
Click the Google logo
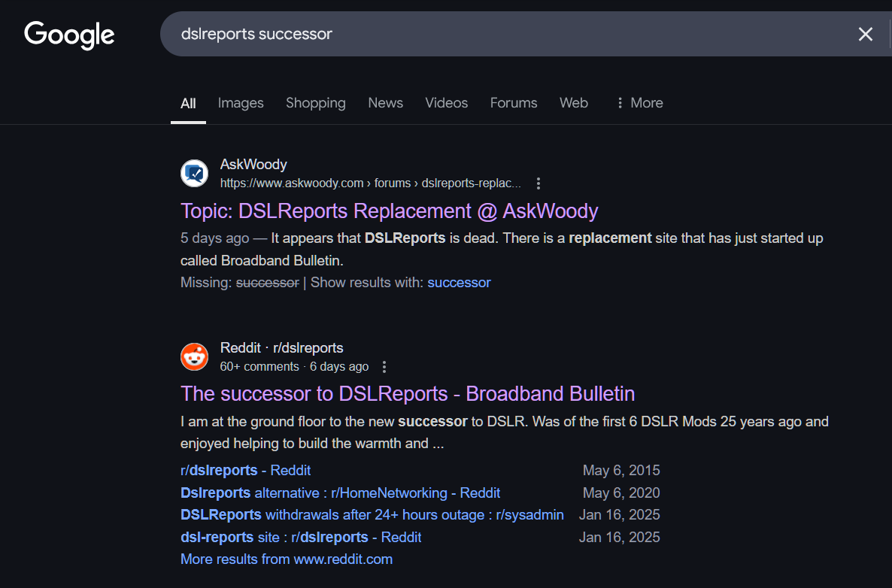click(x=69, y=35)
